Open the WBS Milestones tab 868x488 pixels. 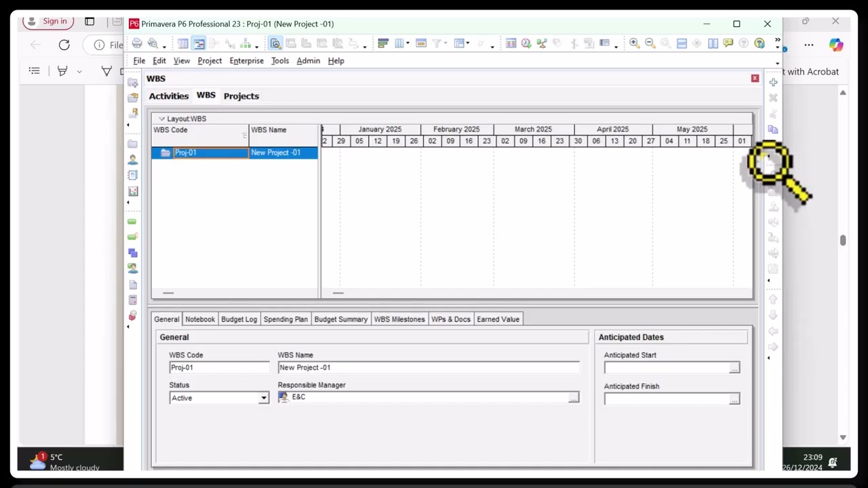pos(399,319)
